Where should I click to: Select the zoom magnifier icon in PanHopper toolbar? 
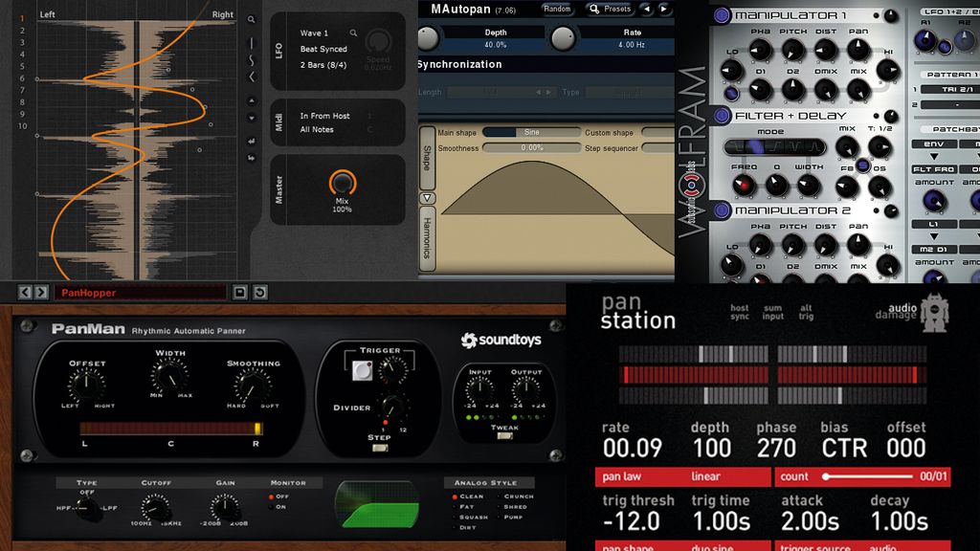251,18
